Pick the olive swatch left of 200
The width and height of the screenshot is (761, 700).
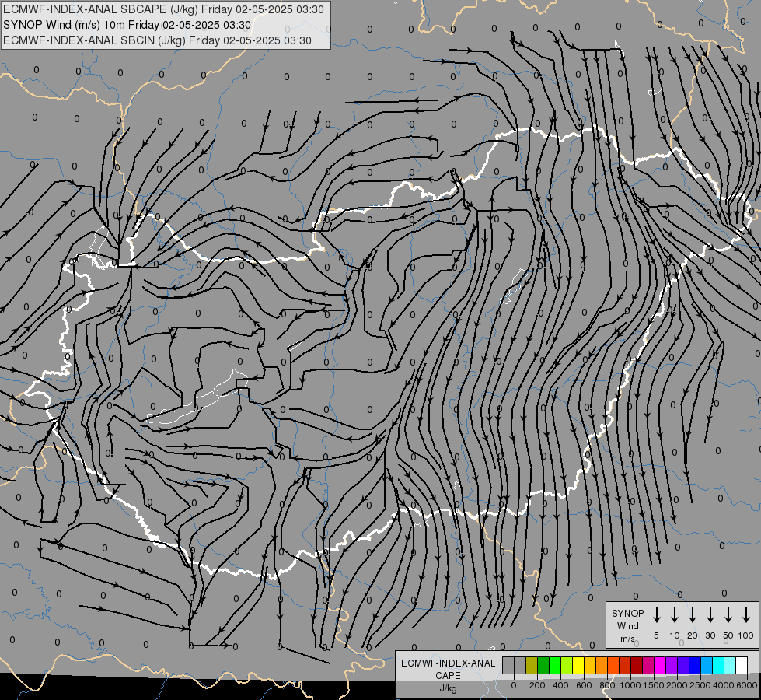click(x=532, y=665)
